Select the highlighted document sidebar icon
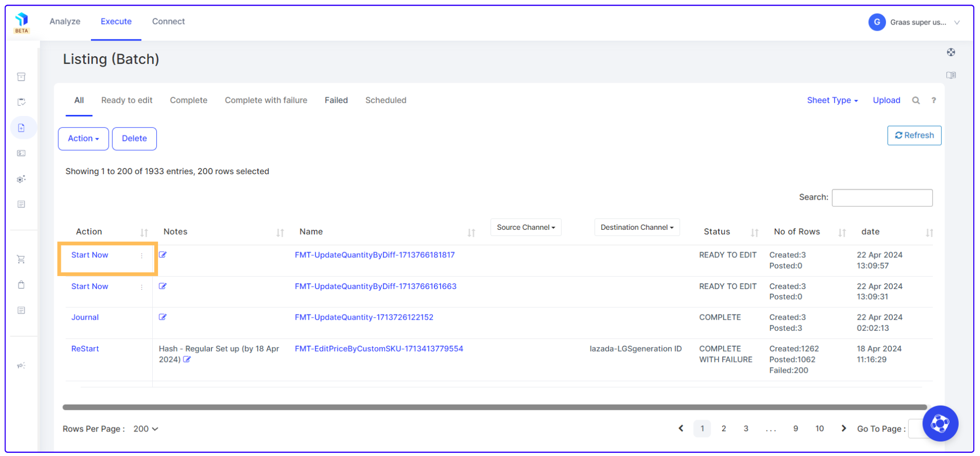Viewport: 980px width, 456px height. [x=21, y=128]
